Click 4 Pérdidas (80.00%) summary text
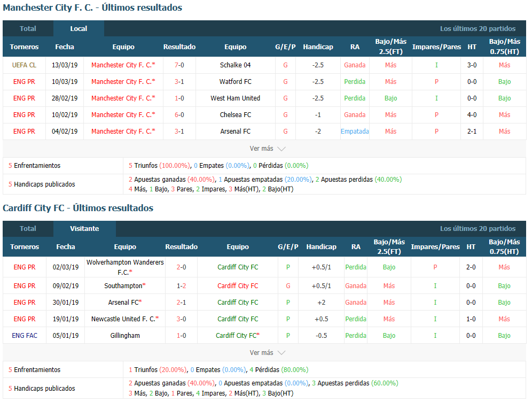Viewport: 532px width, 402px height. [x=279, y=370]
